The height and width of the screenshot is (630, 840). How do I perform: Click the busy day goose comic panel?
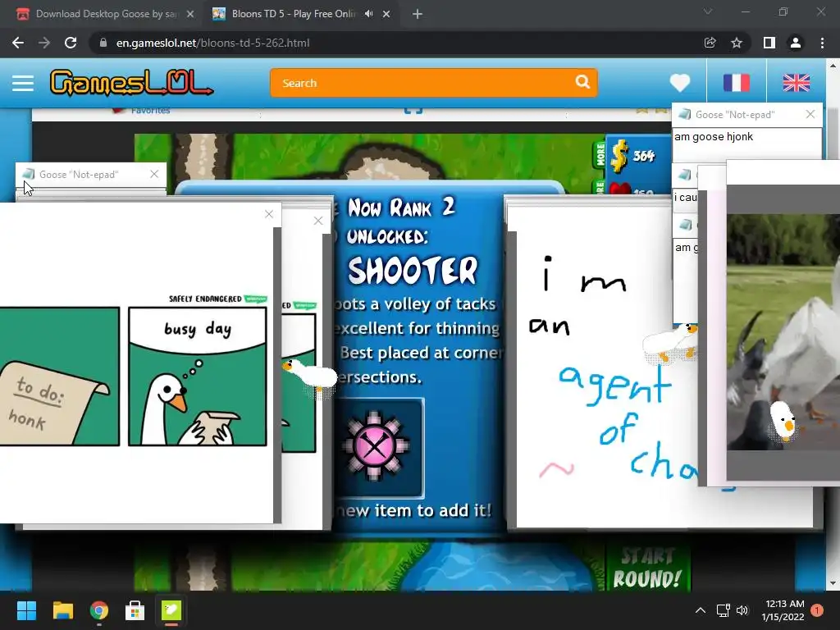(197, 377)
